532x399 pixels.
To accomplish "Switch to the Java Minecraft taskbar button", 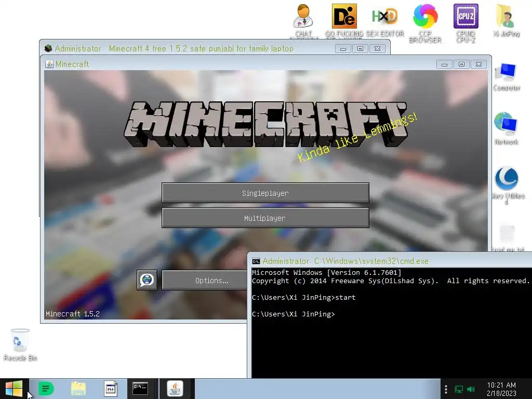I will [175, 389].
